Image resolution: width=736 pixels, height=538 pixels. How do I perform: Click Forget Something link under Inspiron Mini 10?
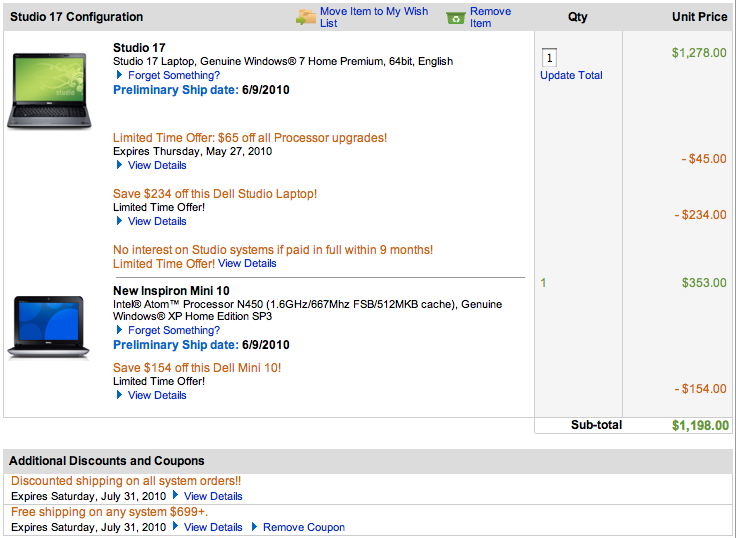click(174, 330)
